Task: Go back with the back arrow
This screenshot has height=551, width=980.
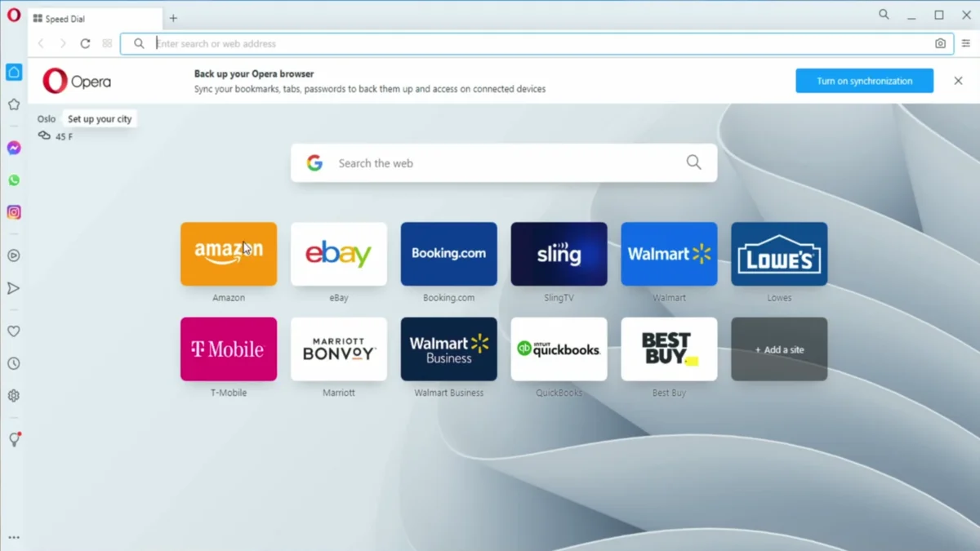Action: 41,43
